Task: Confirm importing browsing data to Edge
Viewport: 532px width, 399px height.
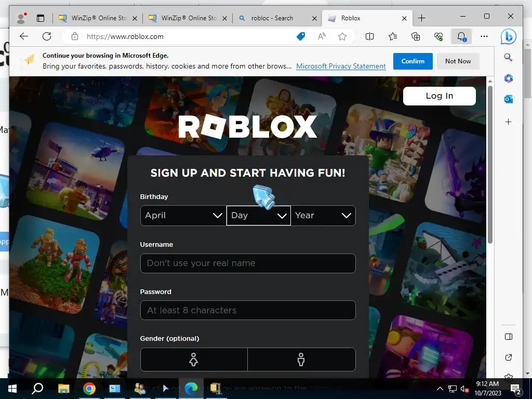Action: (x=413, y=61)
